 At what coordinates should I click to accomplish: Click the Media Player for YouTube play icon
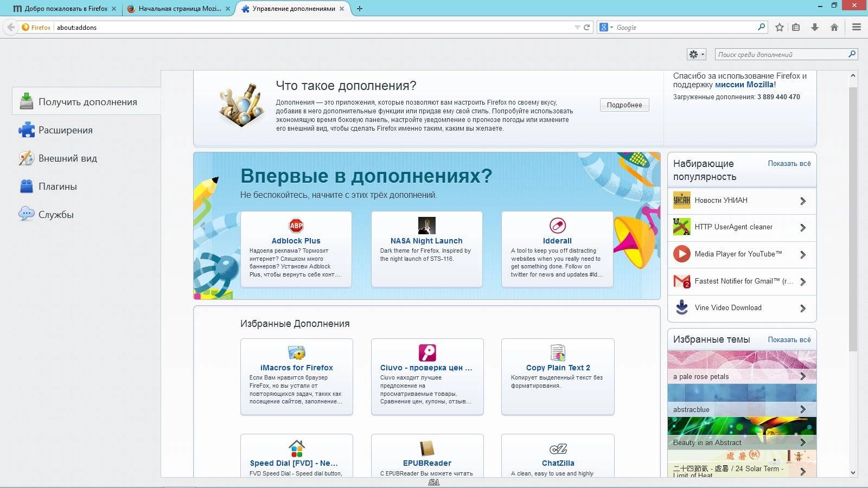tap(682, 254)
